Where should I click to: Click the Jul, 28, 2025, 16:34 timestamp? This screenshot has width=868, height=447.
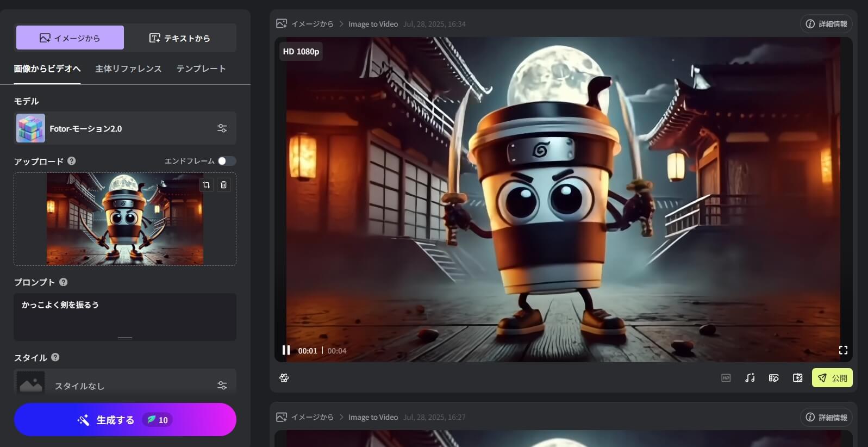coord(434,24)
